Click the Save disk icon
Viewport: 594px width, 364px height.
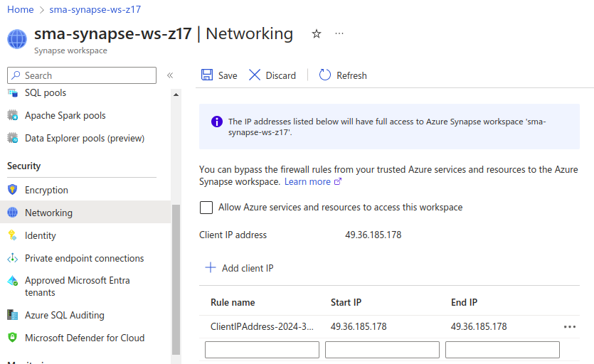click(207, 75)
